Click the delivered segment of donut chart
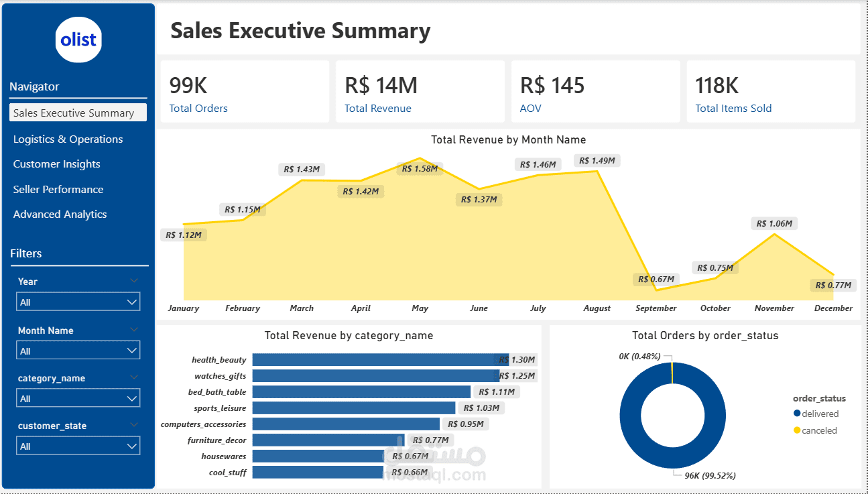This screenshot has width=868, height=494. (630, 429)
